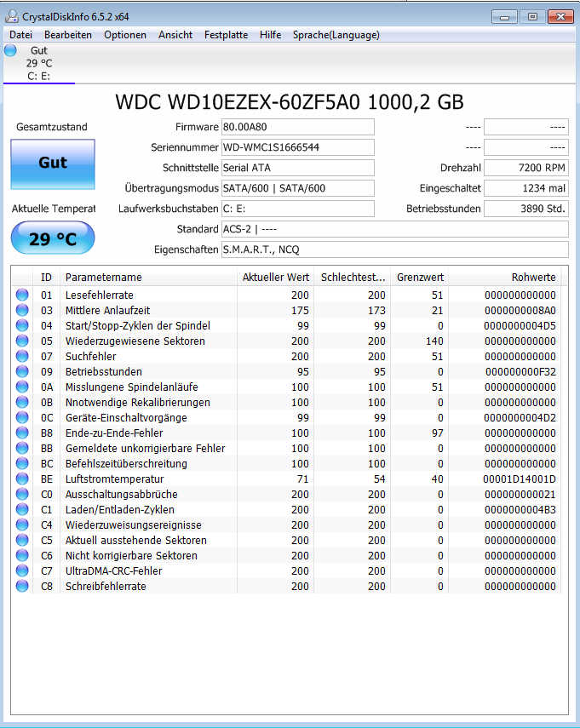Click raw value 000000000F32
The width and height of the screenshot is (580, 728).
pyautogui.click(x=520, y=371)
